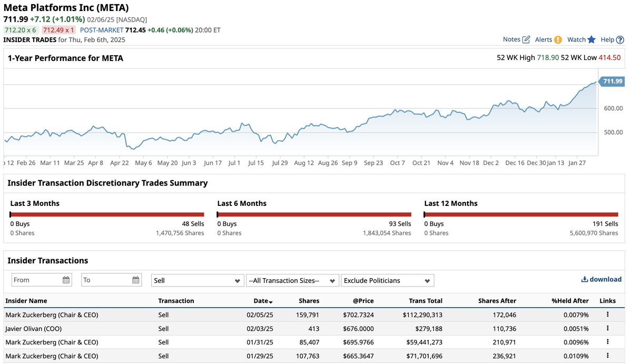Screen dimensions: 632x364
Task: Click the 159,791 shares cell
Action: (307, 314)
